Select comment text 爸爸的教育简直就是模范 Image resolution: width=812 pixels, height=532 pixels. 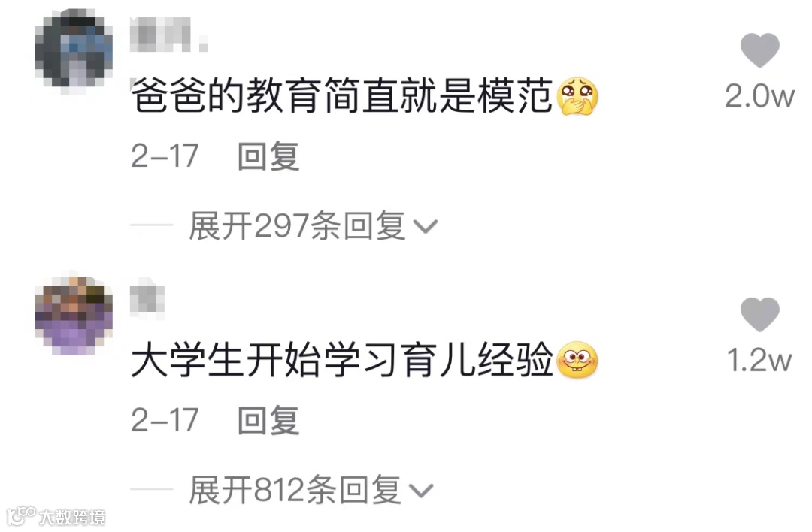(342, 96)
